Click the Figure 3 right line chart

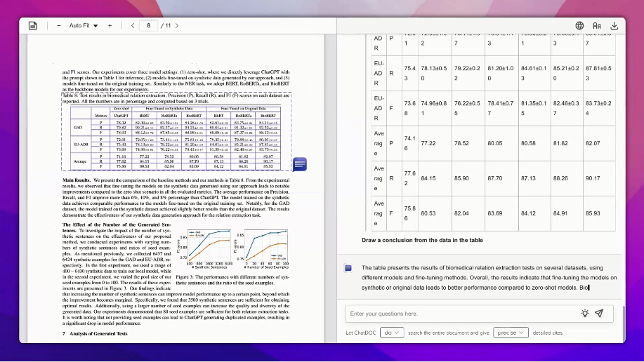pyautogui.click(x=262, y=248)
